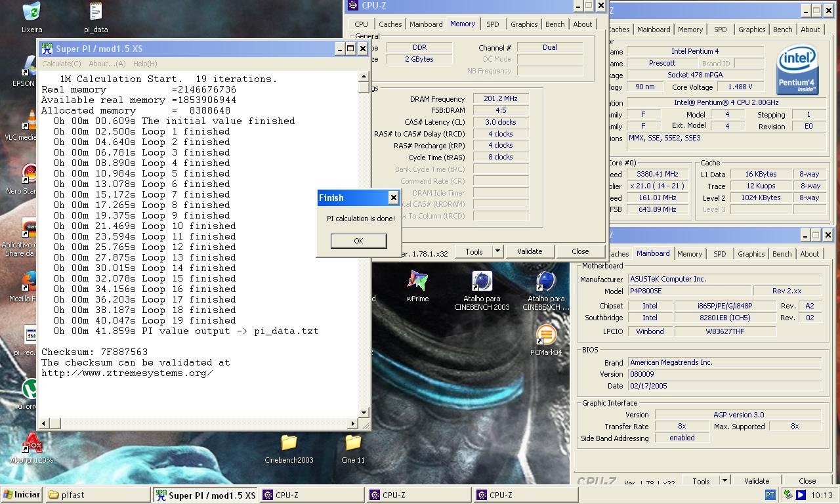Click Tools button in CPU-Z Memory window

click(474, 251)
